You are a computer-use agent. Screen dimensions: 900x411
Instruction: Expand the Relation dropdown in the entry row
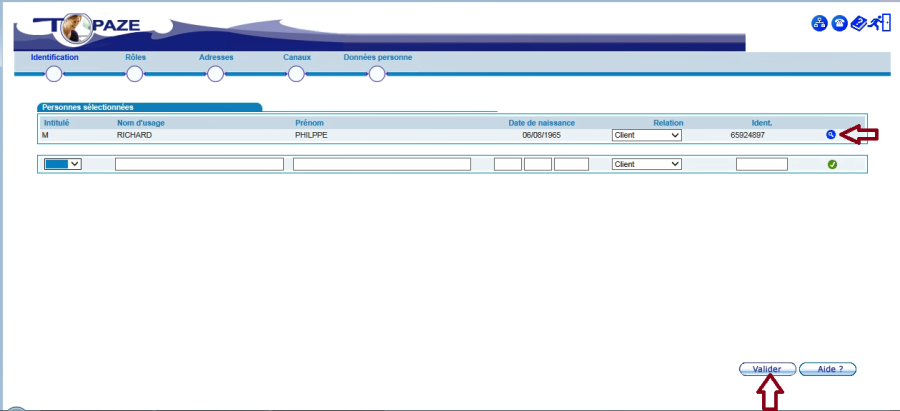646,164
